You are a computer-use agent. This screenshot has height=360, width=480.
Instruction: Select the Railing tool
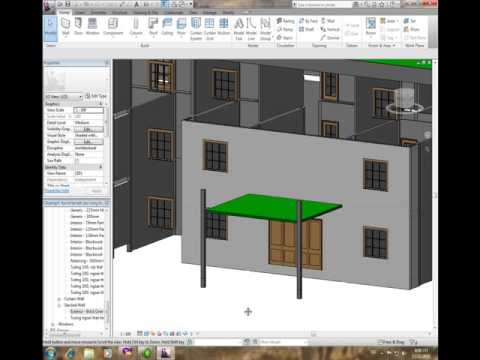point(286,21)
